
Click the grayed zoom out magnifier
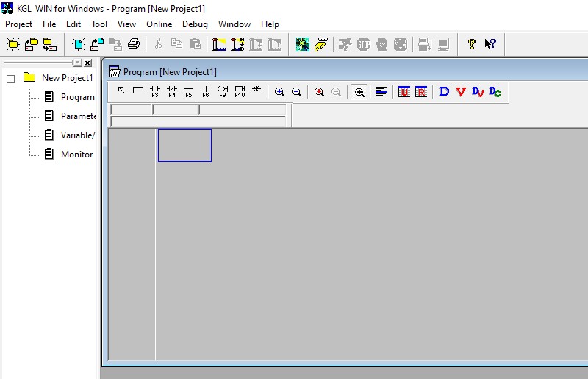tap(336, 92)
